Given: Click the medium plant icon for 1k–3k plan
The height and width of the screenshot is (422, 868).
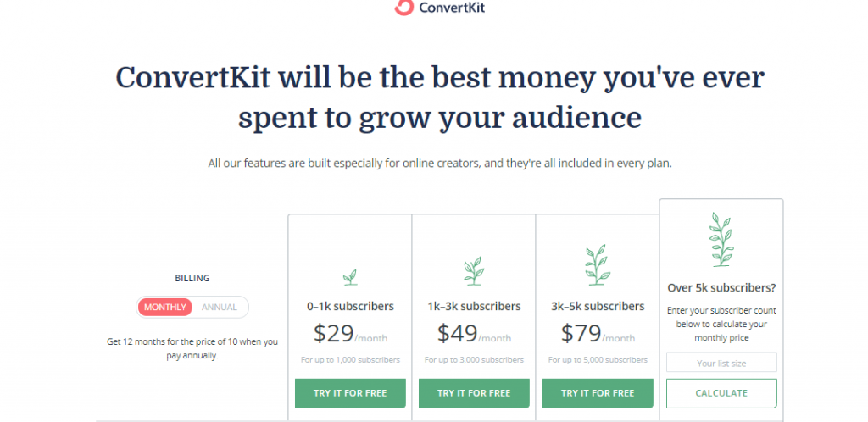Looking at the screenshot, I should 473,271.
